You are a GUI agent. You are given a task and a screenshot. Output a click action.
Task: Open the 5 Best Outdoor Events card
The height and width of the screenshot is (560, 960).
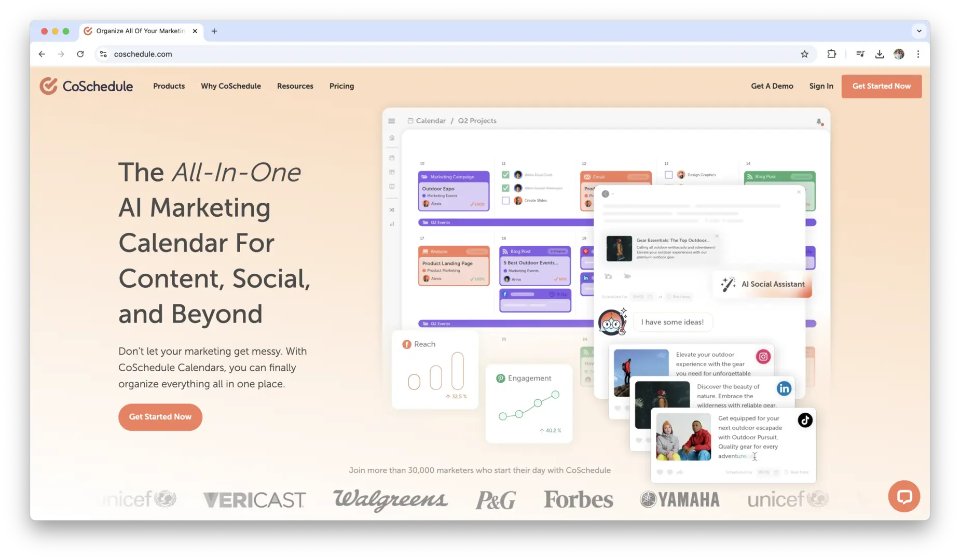[534, 265]
